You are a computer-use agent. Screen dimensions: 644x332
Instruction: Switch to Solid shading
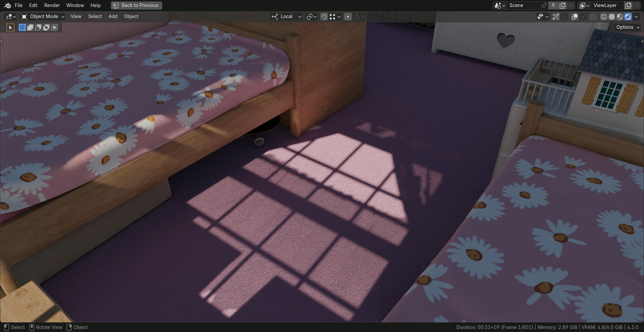612,16
